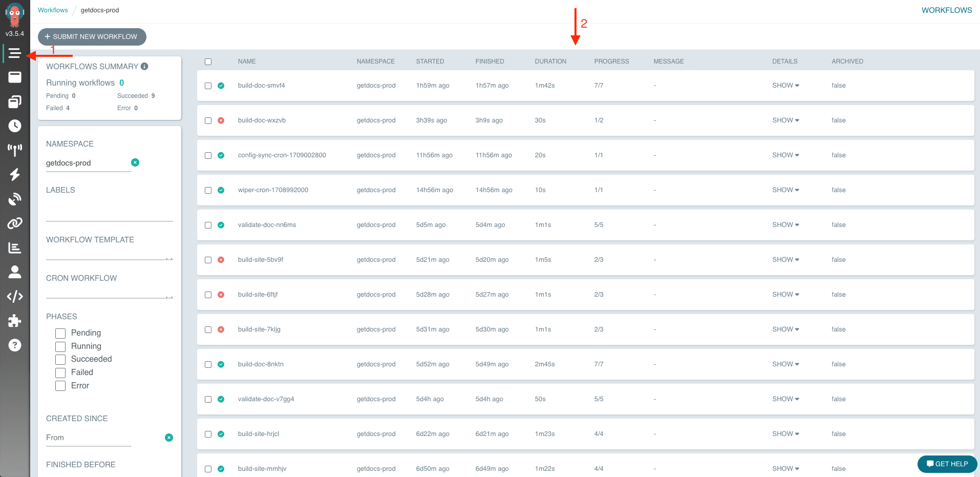
Task: Click the Submit New Workflow button
Action: click(92, 36)
